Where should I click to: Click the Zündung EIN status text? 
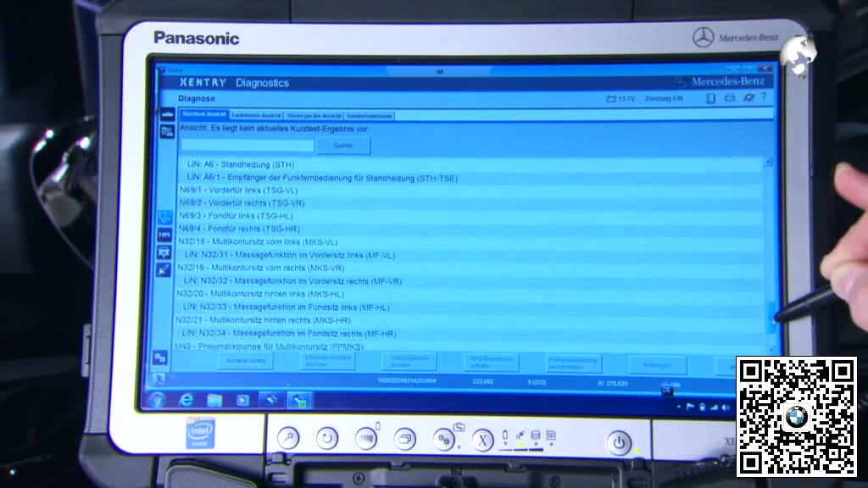pyautogui.click(x=664, y=98)
